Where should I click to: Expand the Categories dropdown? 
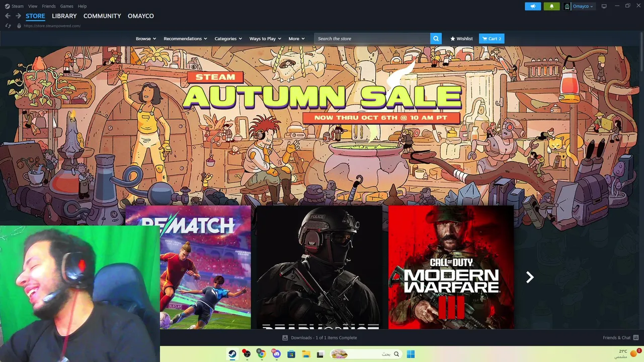click(228, 38)
